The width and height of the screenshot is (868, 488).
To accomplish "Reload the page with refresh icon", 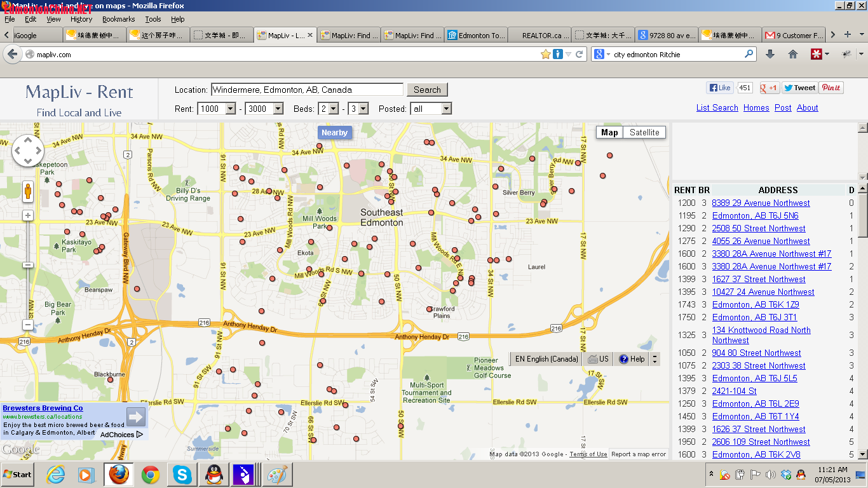I will [x=580, y=55].
